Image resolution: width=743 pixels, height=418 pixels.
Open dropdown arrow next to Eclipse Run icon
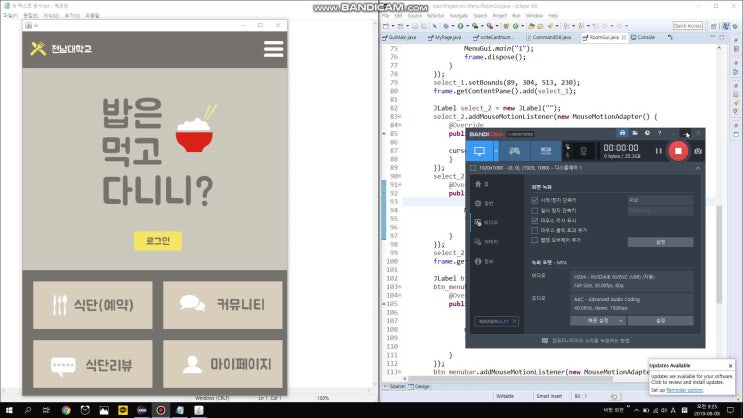(467, 26)
